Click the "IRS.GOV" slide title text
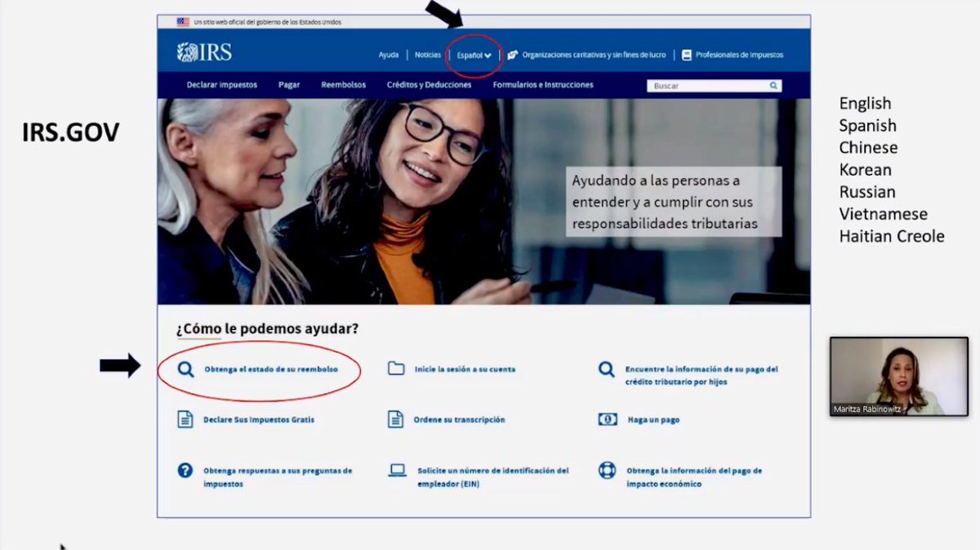Image resolution: width=980 pixels, height=550 pixels. [x=71, y=133]
